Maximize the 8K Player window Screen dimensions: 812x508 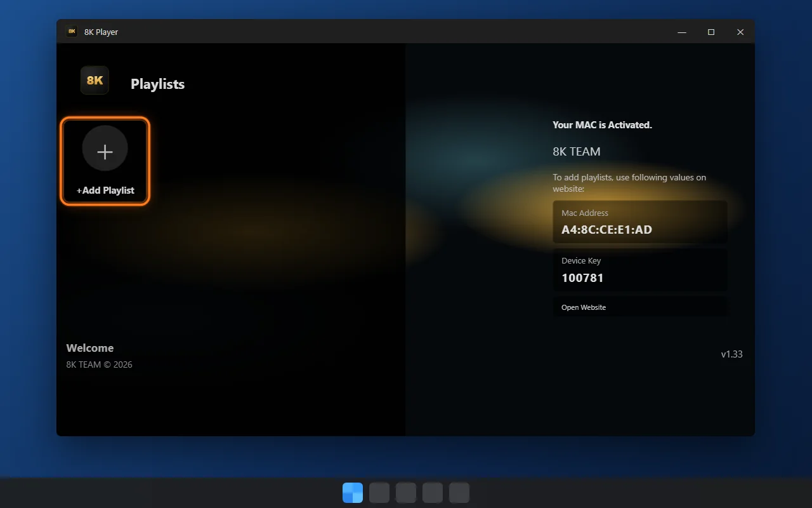point(711,32)
